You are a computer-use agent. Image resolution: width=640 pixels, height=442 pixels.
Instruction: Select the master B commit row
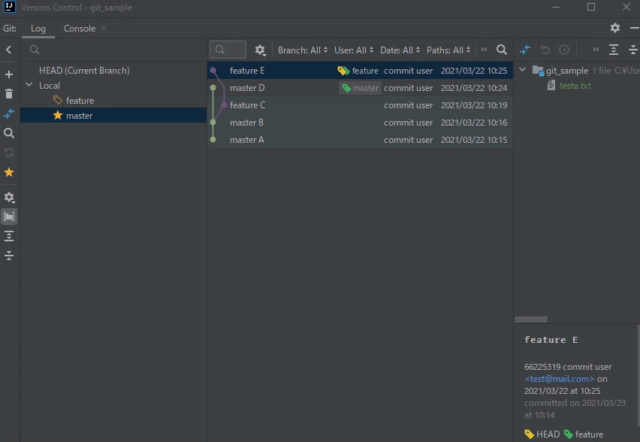tap(360, 122)
